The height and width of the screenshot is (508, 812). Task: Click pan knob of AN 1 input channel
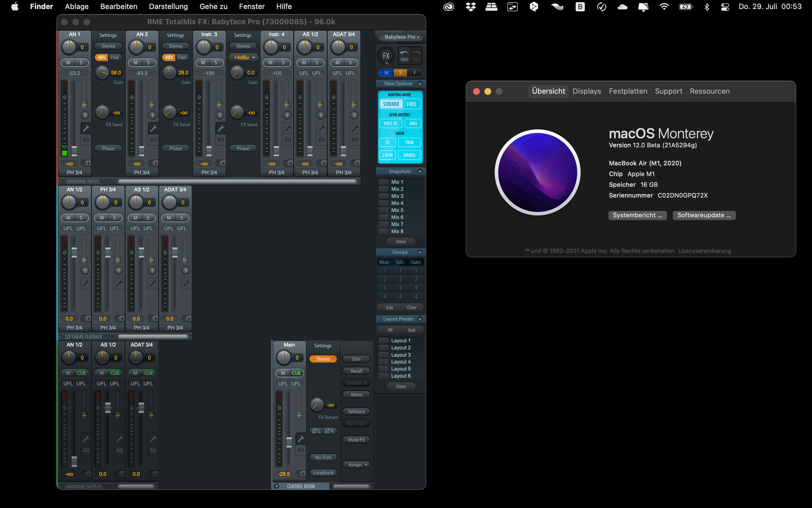click(69, 47)
